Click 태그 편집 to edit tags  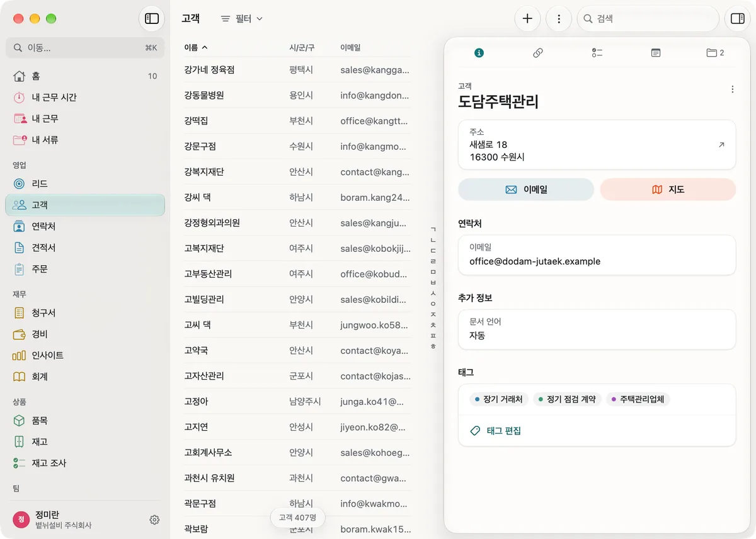tap(496, 431)
